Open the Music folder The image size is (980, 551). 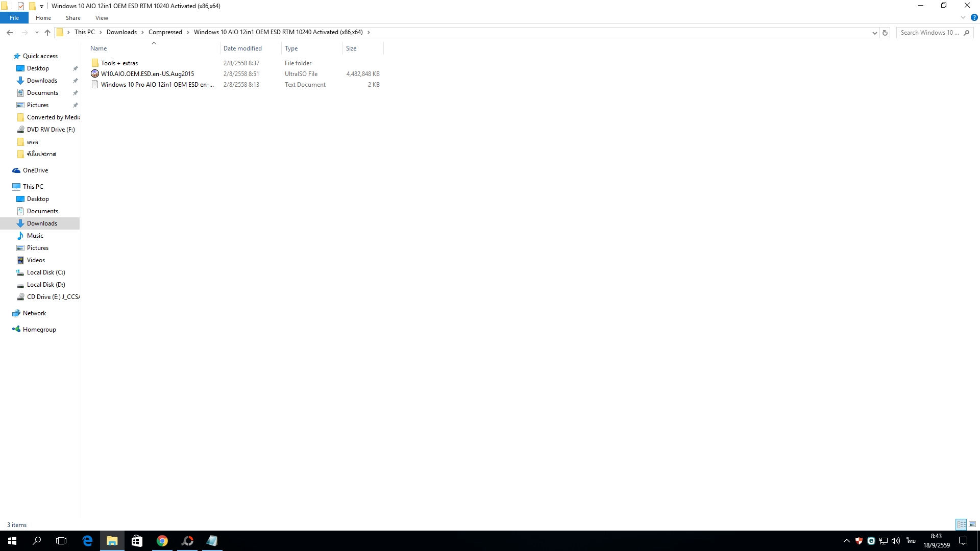click(x=35, y=236)
